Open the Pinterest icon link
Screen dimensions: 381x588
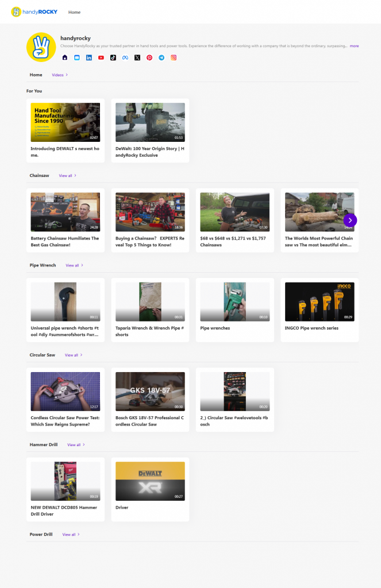[x=149, y=57]
